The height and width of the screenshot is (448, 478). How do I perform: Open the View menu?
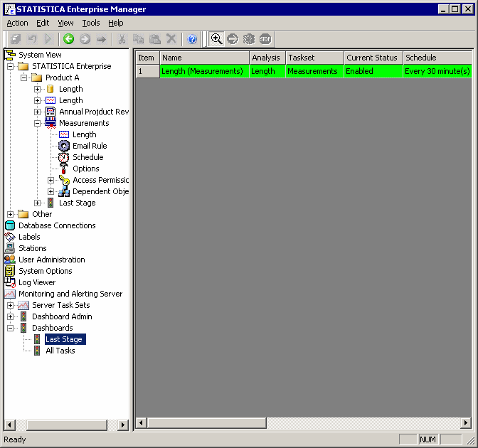65,23
